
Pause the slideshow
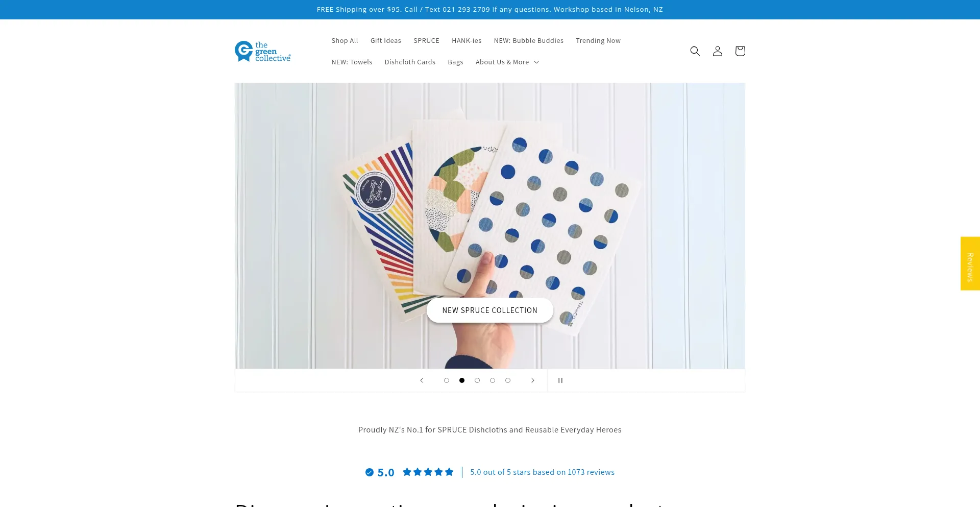coord(560,380)
